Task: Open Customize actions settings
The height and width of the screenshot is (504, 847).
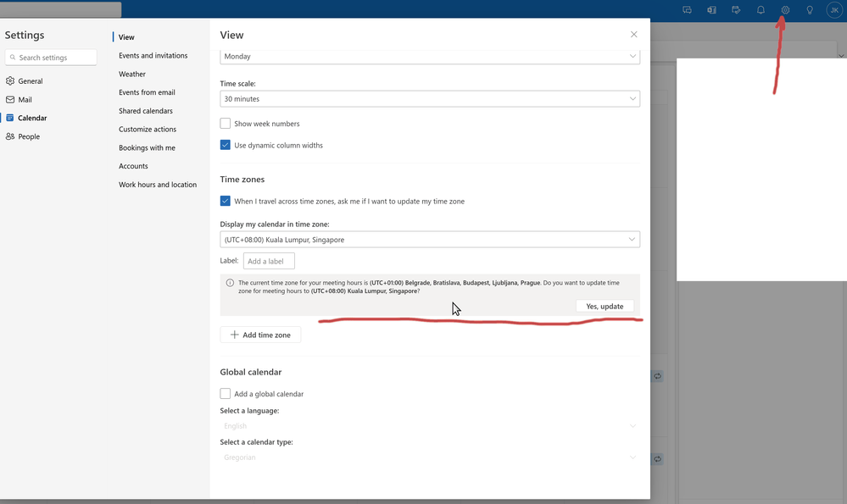Action: [x=148, y=129]
